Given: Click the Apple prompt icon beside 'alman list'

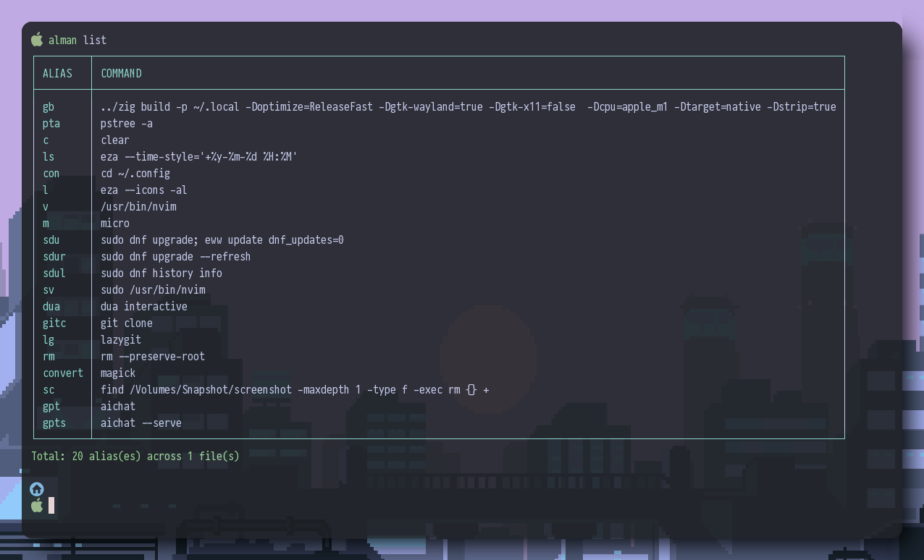Looking at the screenshot, I should 37,40.
